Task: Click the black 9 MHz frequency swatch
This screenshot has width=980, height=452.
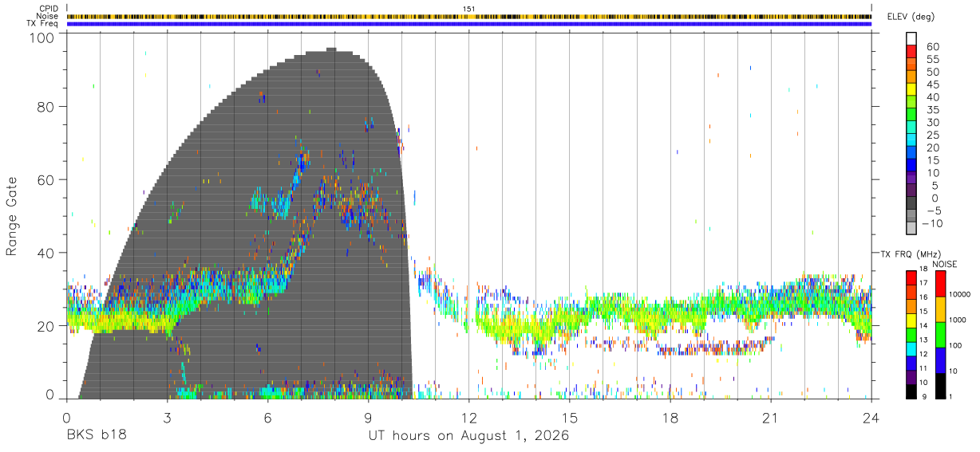Action: pos(911,392)
